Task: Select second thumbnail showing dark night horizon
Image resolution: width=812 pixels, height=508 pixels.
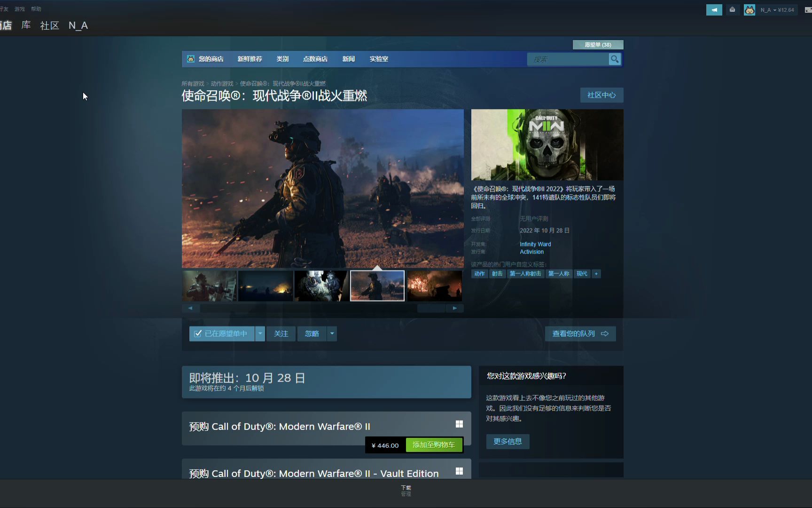Action: 265,286
